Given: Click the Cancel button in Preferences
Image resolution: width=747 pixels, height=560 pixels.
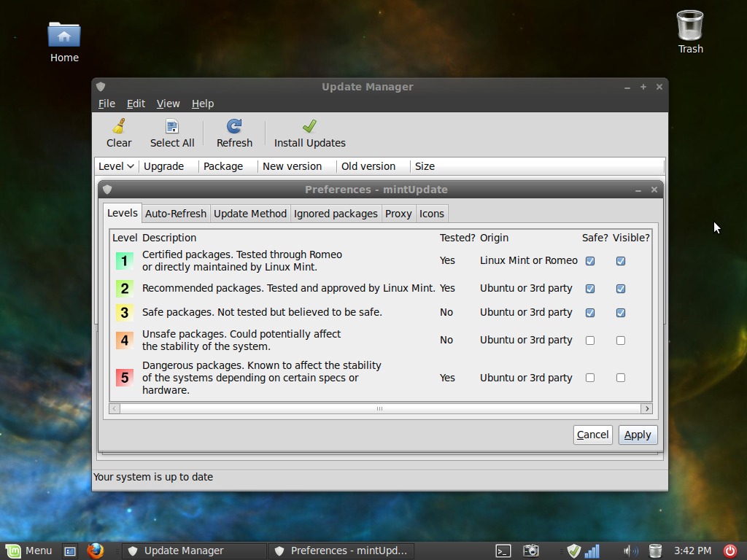Looking at the screenshot, I should (x=592, y=435).
